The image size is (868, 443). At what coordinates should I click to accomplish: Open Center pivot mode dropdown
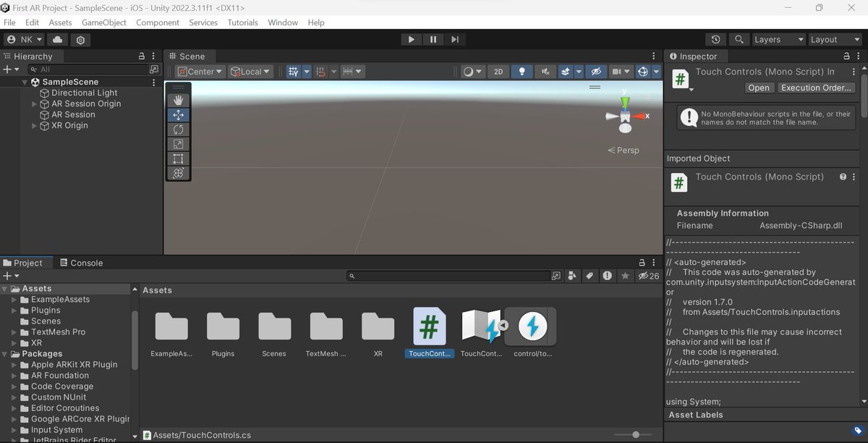click(200, 72)
